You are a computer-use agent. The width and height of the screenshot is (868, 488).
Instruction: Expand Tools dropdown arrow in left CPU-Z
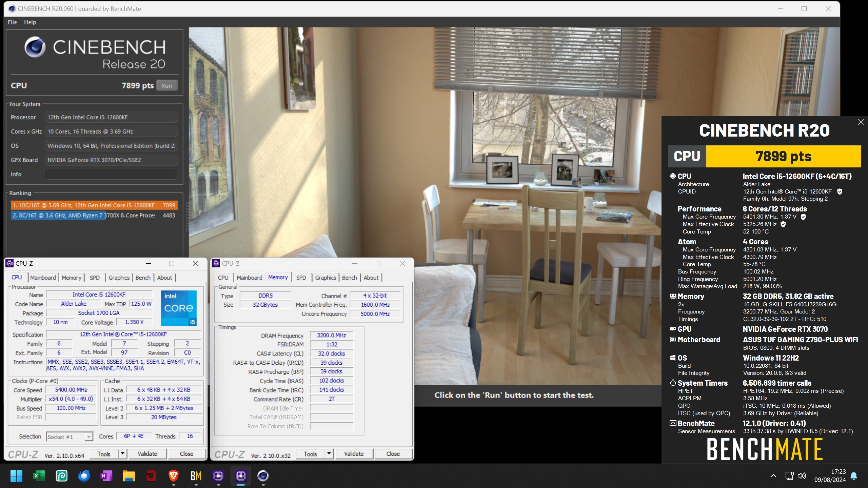[123, 454]
